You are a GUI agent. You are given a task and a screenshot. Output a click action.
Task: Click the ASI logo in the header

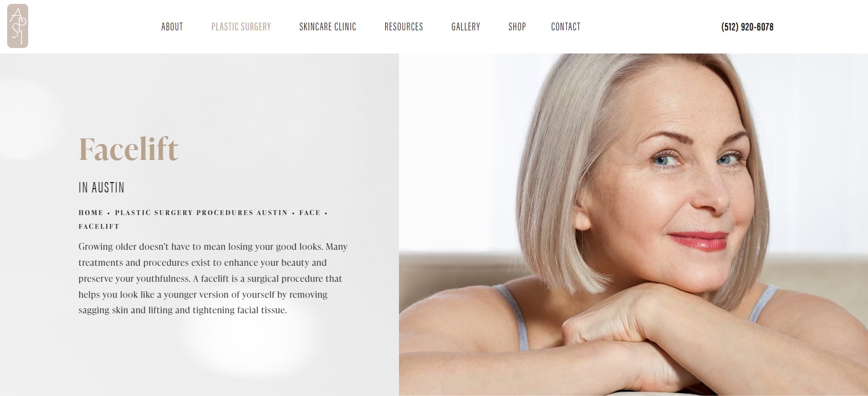[18, 26]
